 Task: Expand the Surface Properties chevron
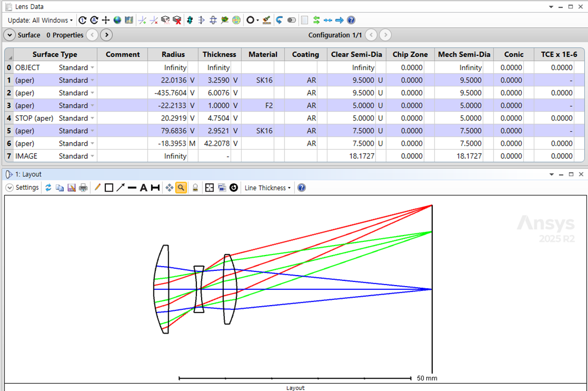9,35
